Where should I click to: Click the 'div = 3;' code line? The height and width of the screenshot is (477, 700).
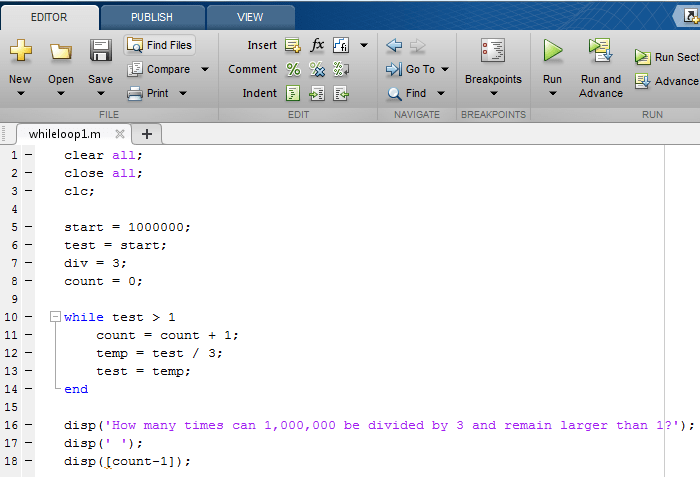click(x=95, y=263)
